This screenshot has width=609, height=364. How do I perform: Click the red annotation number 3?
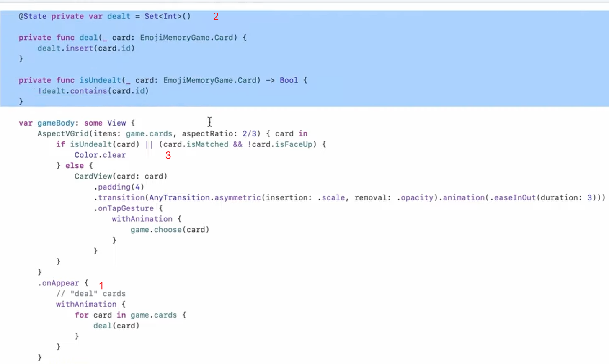click(168, 156)
